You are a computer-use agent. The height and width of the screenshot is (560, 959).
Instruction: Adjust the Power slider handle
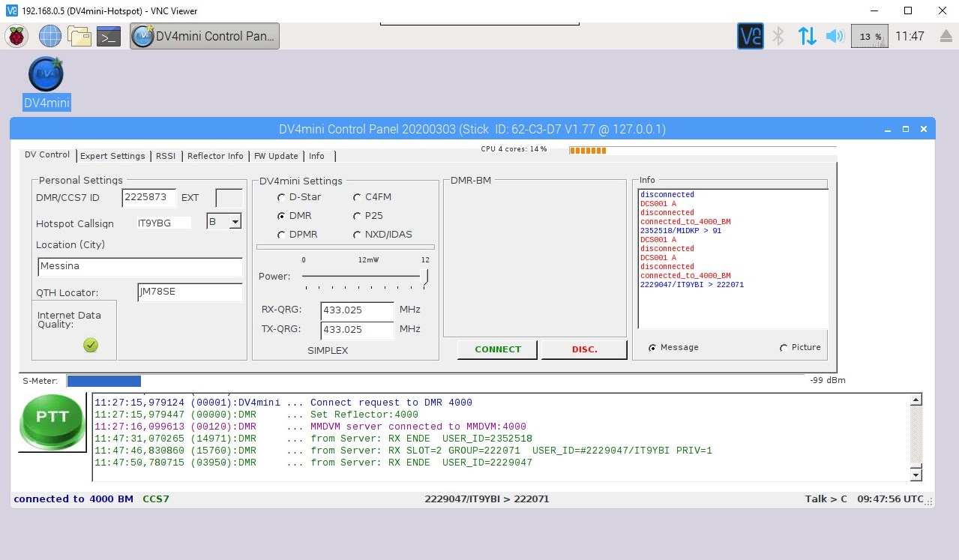(426, 278)
